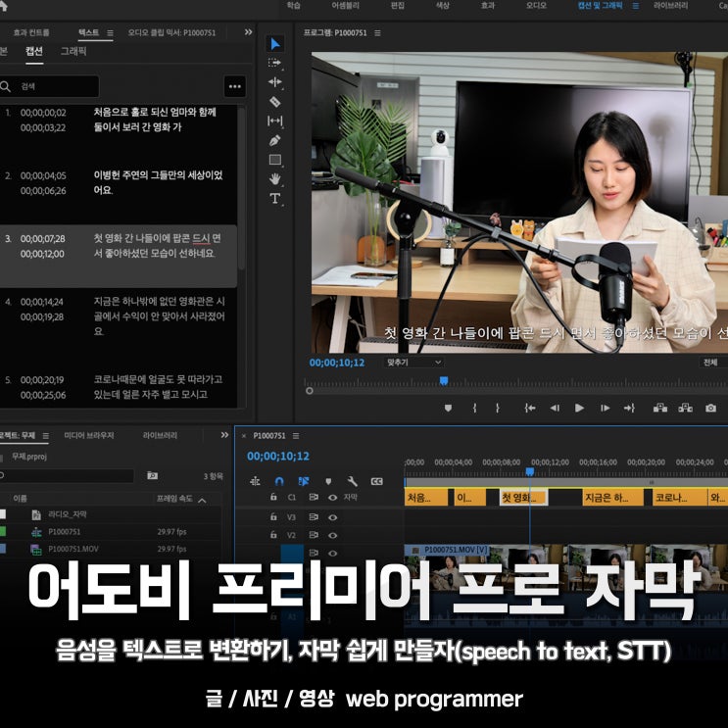This screenshot has width=728, height=728.
Task: Select the Selection tool arrow
Action: 275,44
